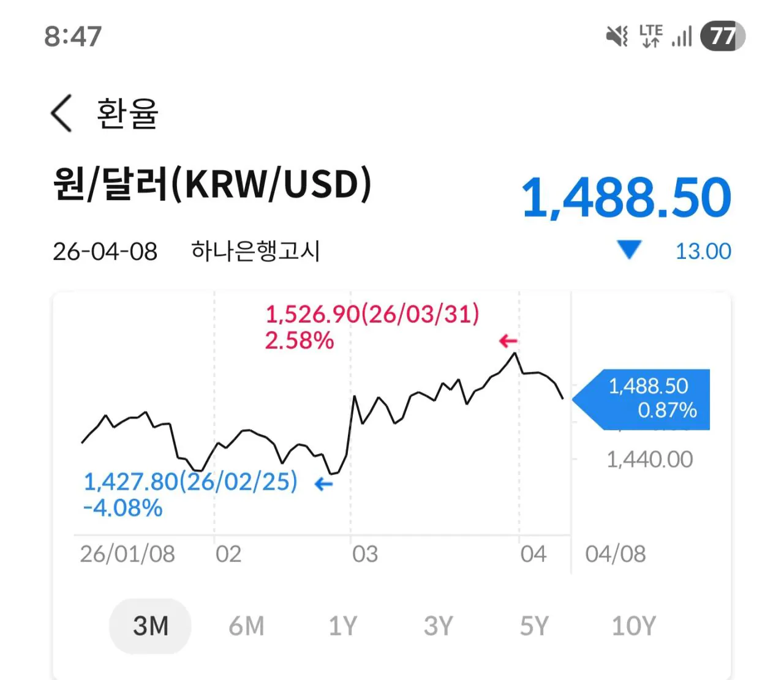The height and width of the screenshot is (680, 784).
Task: Tap the 1,427.80 low point label
Action: [190, 482]
